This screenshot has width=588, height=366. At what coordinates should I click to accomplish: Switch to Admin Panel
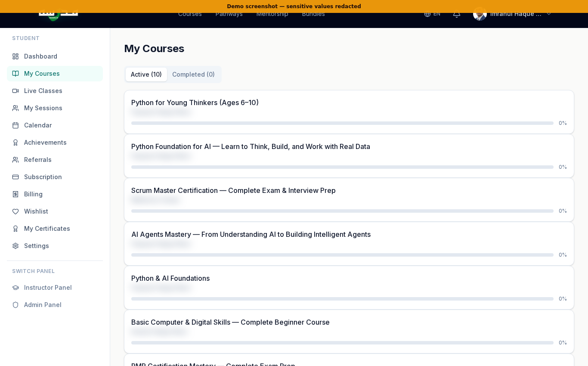click(x=55, y=305)
